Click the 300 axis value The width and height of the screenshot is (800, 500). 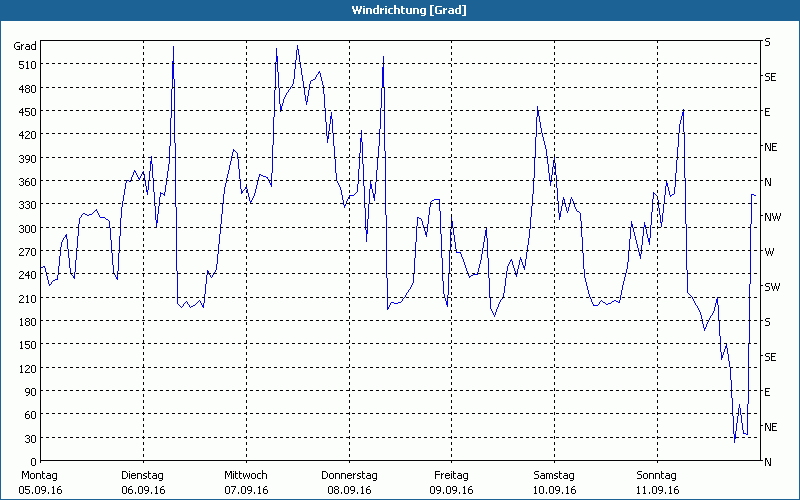pyautogui.click(x=28, y=228)
